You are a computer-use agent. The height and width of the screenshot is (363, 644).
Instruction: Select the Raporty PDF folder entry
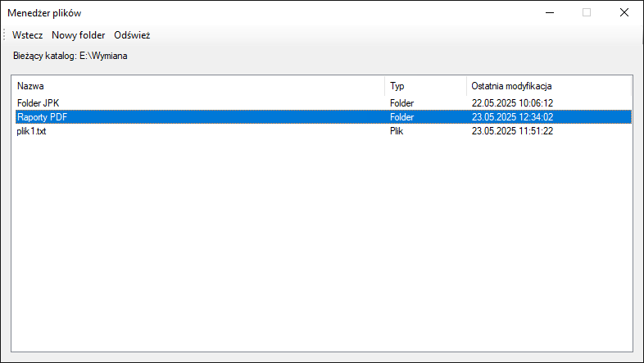click(324, 117)
